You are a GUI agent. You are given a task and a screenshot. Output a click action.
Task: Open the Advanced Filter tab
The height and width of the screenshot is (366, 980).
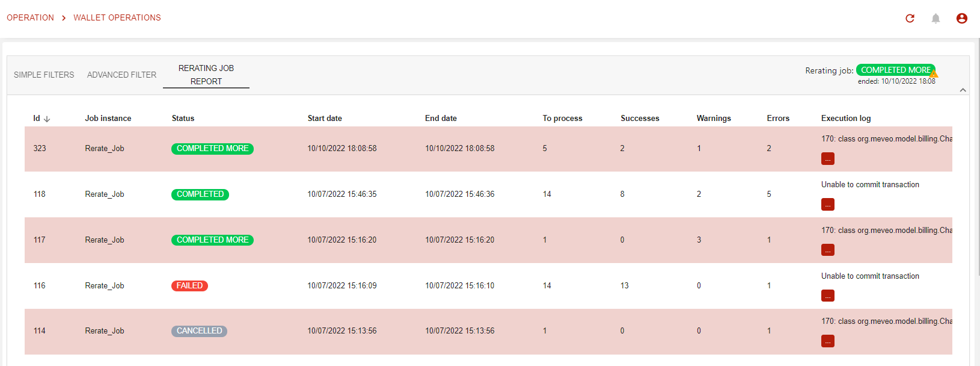[x=121, y=75]
